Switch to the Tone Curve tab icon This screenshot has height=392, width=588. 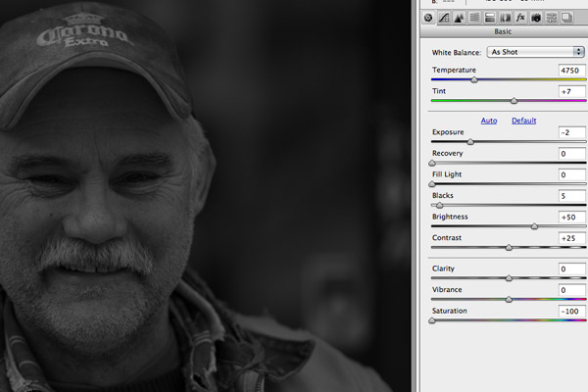pos(444,18)
